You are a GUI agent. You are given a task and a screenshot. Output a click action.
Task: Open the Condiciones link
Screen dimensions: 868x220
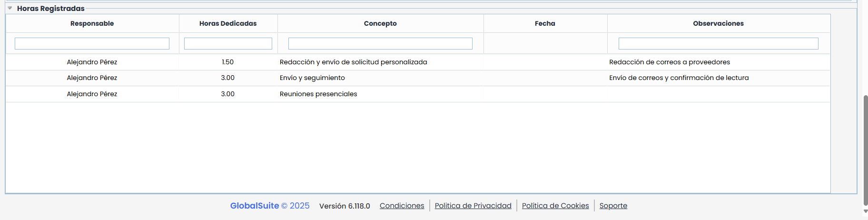click(x=402, y=206)
